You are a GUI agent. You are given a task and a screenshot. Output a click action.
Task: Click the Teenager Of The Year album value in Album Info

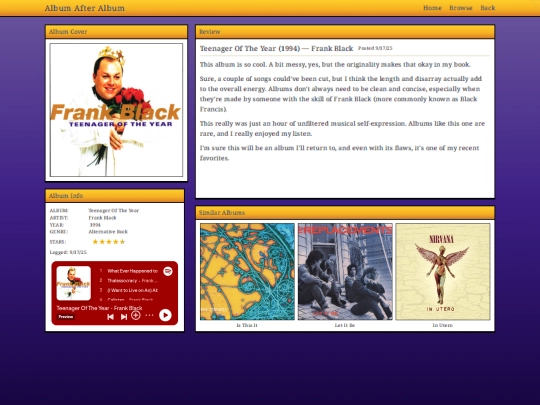[x=114, y=210]
